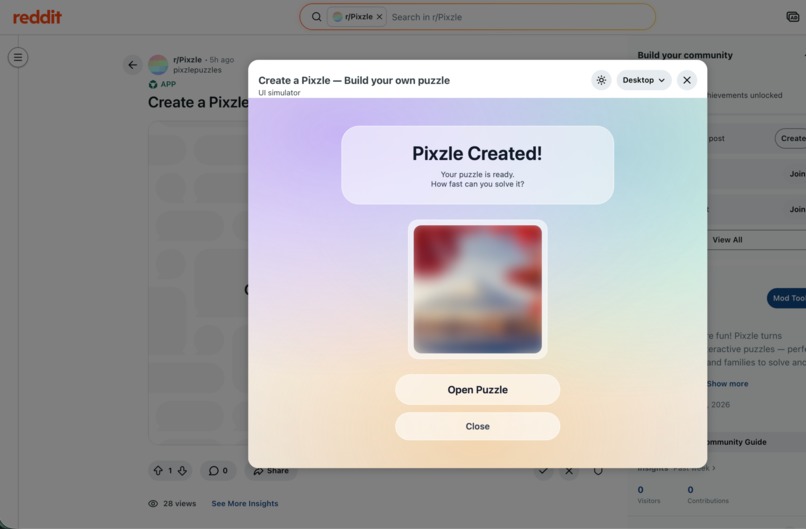Expand the Desktop device dropdown
This screenshot has height=529, width=806.
point(644,80)
